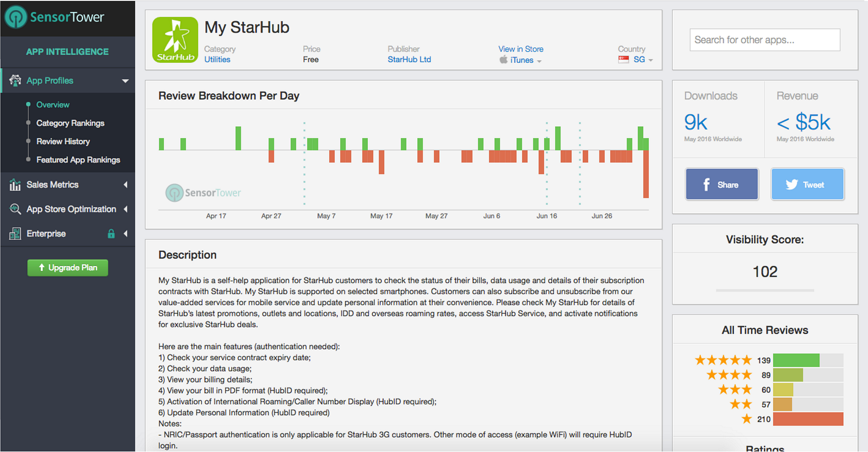This screenshot has height=452, width=868.
Task: Collapse the App Profiles section arrow
Action: tap(125, 81)
